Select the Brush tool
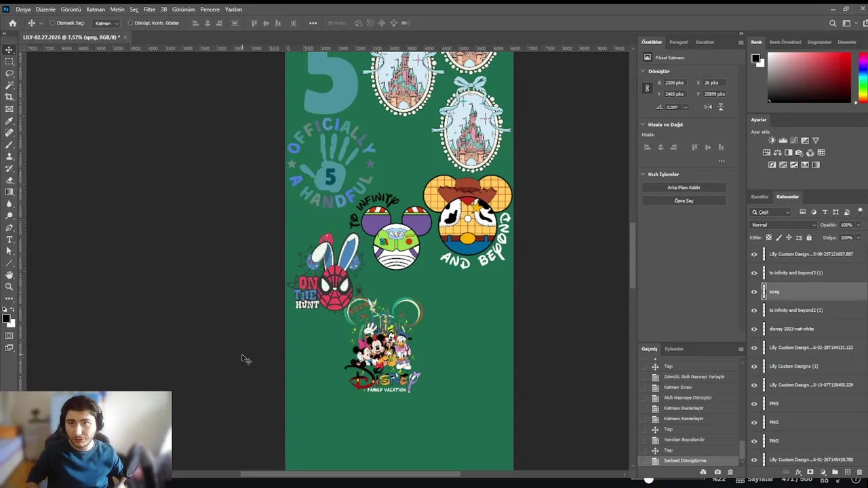 coord(9,144)
